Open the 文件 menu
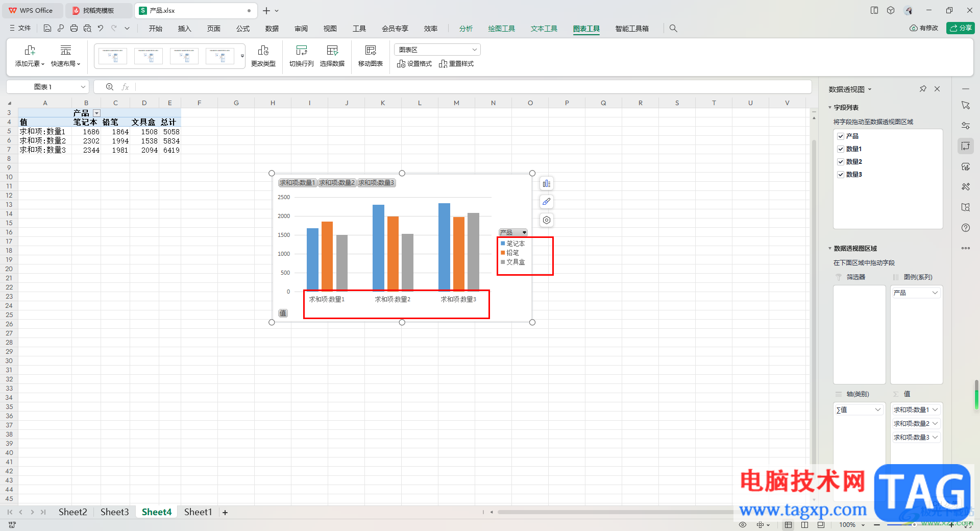The image size is (980, 531). (20, 29)
